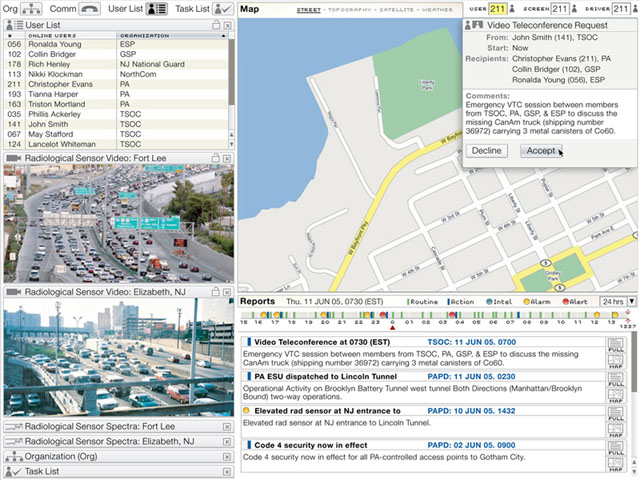
Task: Close Radiological Sensor Spectra: Fort Lee panel
Action: 227,427
